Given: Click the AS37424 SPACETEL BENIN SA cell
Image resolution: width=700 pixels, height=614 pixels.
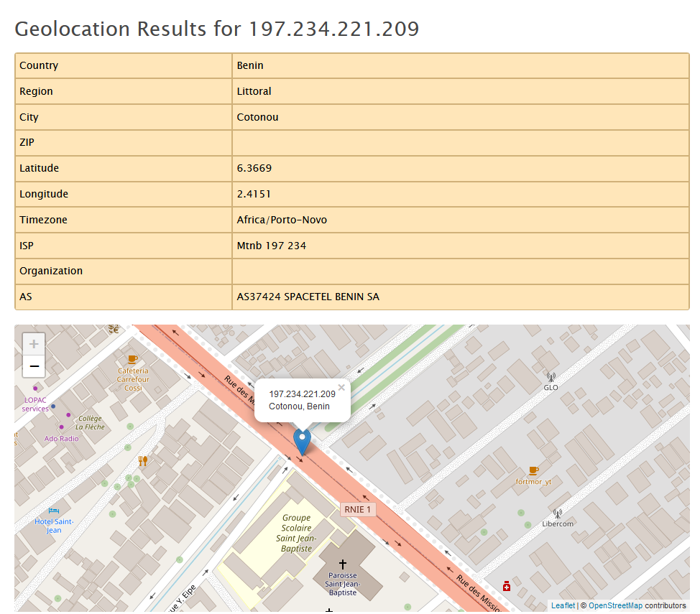Looking at the screenshot, I should (308, 297).
